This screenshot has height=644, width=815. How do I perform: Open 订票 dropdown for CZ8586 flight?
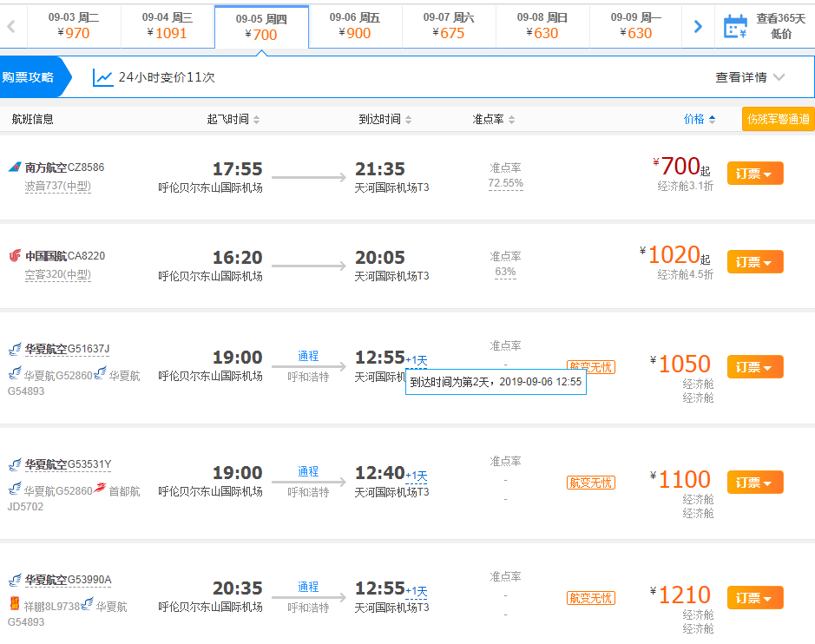(x=754, y=174)
